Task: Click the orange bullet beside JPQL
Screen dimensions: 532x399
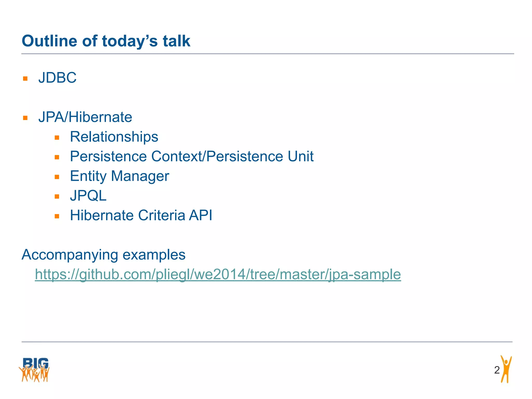Action: [57, 196]
